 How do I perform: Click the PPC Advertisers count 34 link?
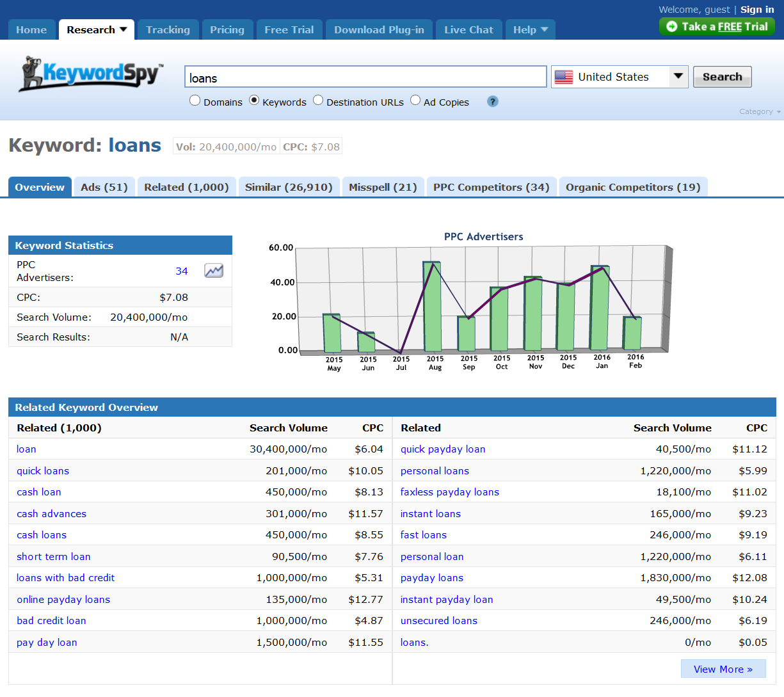[x=182, y=271]
